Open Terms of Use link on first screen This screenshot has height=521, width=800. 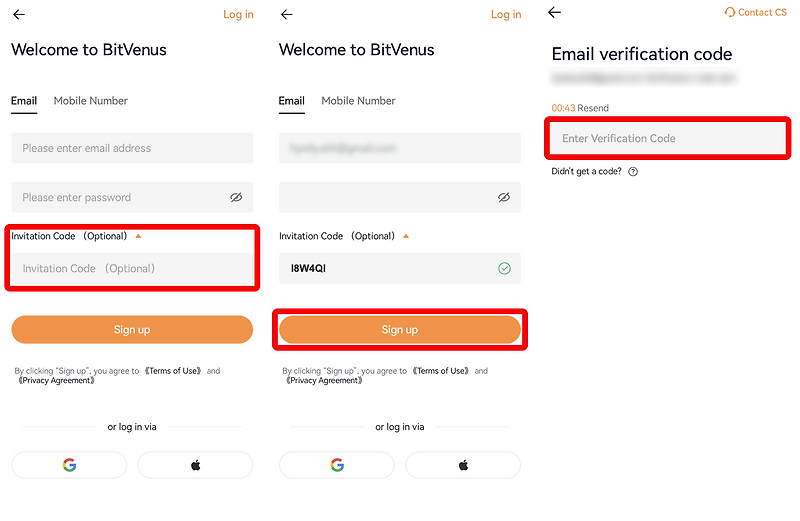[x=173, y=371]
